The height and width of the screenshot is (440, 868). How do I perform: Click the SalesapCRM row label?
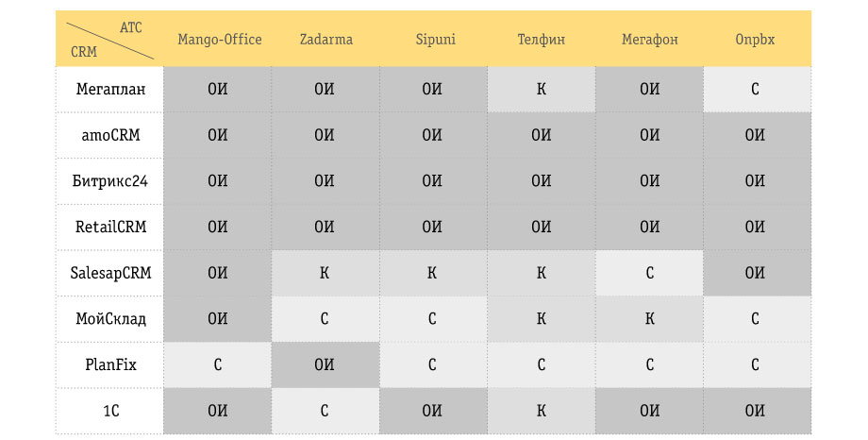tap(110, 273)
